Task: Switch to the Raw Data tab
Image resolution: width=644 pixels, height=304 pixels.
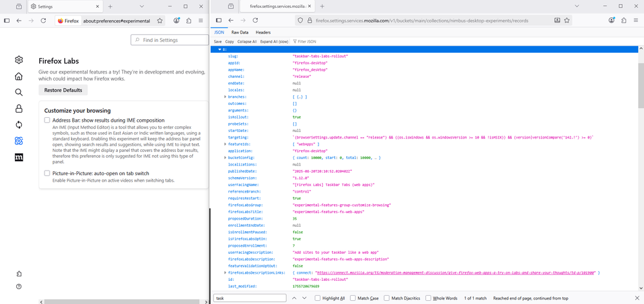Action: (240, 32)
